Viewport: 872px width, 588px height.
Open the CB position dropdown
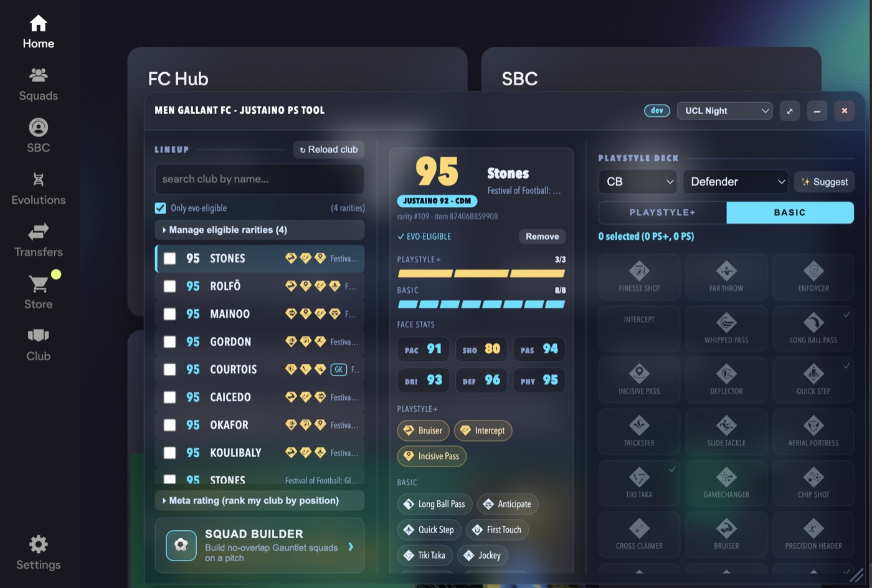point(638,181)
